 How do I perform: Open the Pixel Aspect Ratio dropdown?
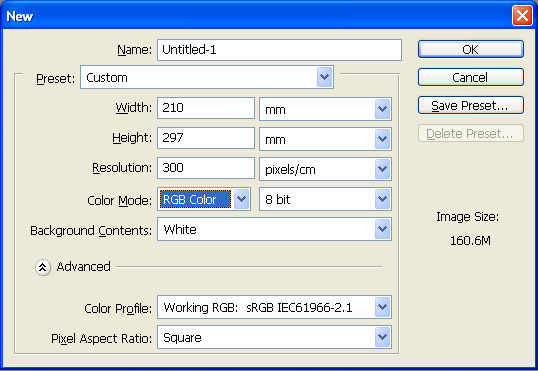[x=274, y=337]
